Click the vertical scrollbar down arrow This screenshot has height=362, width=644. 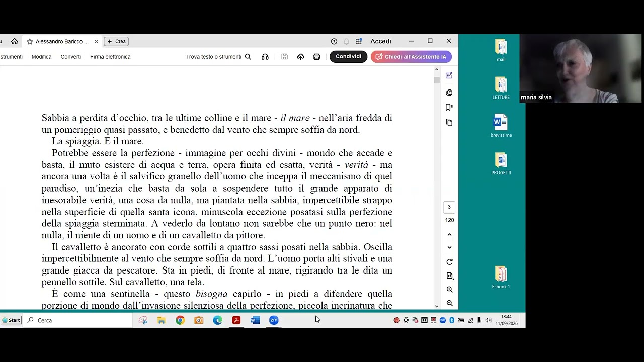click(436, 306)
